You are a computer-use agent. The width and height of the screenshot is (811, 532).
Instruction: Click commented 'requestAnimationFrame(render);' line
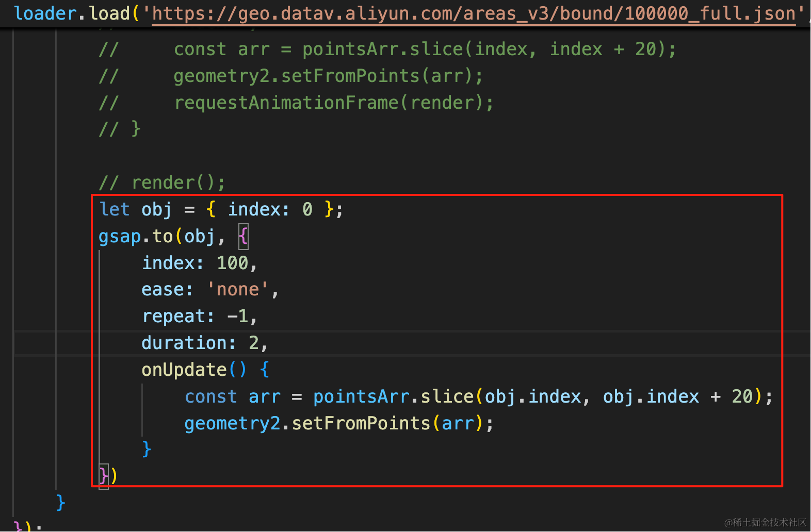pyautogui.click(x=296, y=103)
